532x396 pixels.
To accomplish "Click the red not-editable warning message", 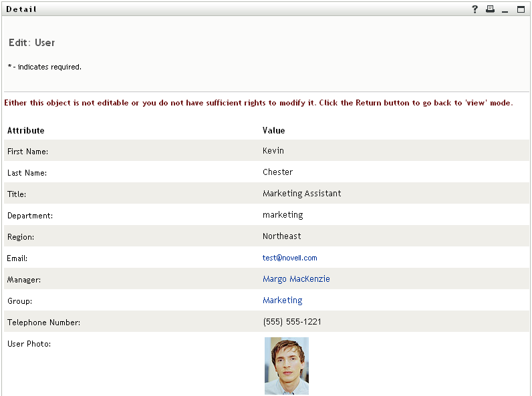I will pos(258,104).
